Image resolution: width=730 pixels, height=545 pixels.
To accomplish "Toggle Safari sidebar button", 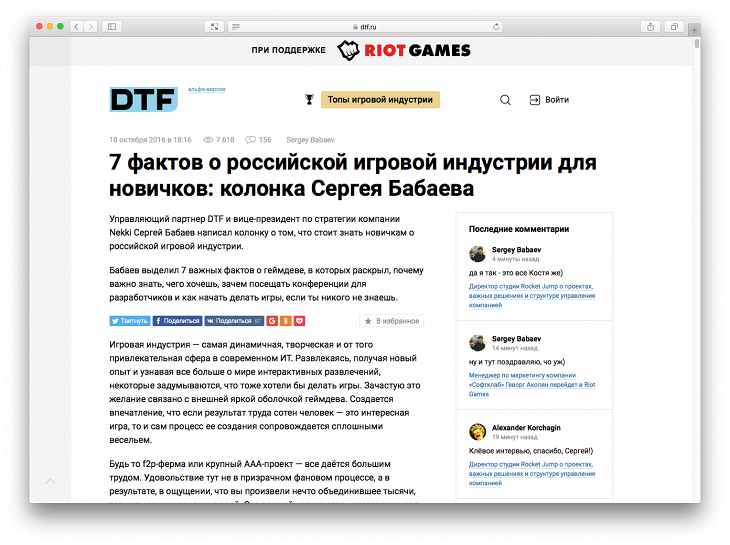I will (x=111, y=26).
